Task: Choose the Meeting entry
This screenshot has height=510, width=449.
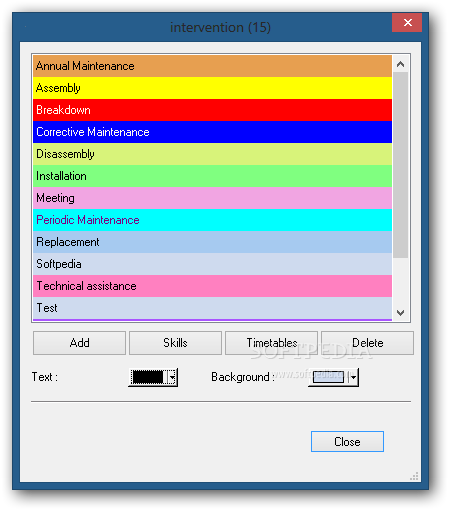Action: [212, 198]
